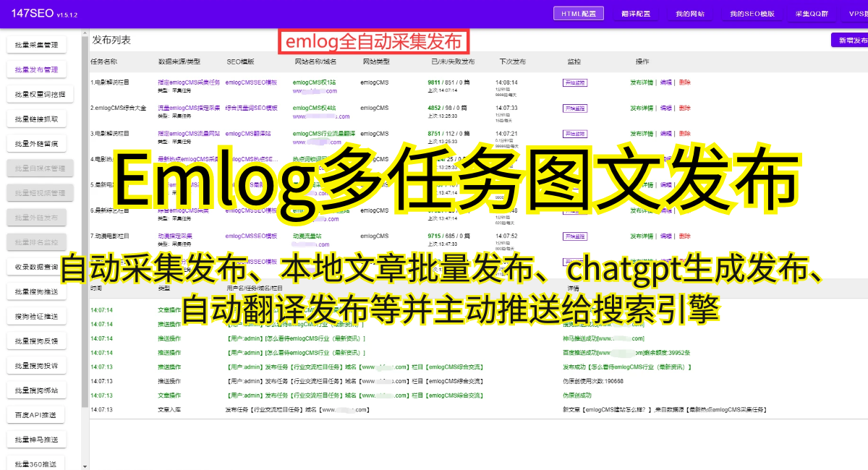Open 发布详情 for task 3.电影解说栏目
Image resolution: width=868 pixels, height=470 pixels.
pyautogui.click(x=642, y=134)
